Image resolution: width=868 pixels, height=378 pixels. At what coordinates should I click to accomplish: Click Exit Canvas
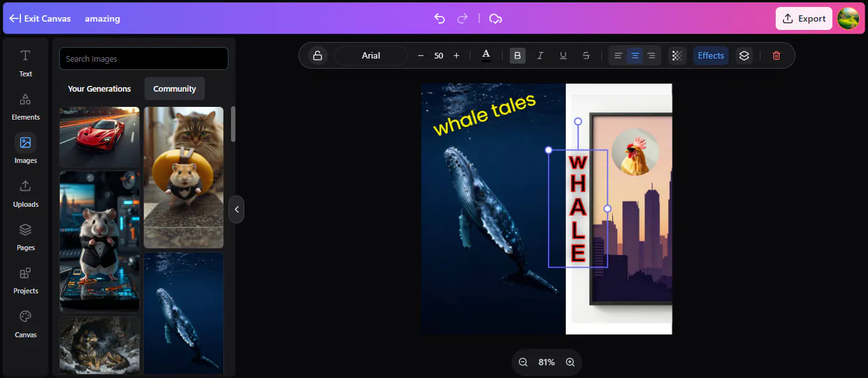(x=40, y=18)
